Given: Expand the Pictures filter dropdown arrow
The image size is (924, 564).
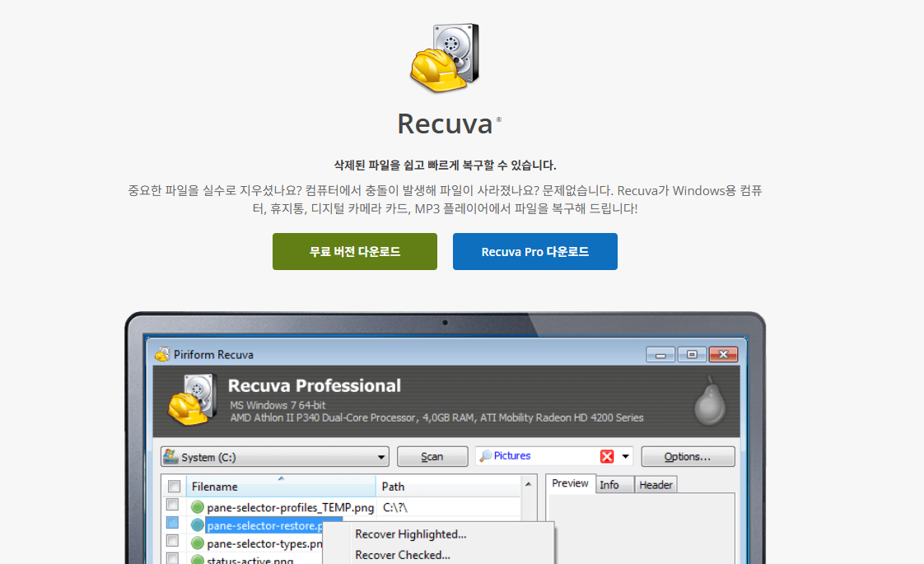Looking at the screenshot, I should click(x=625, y=456).
